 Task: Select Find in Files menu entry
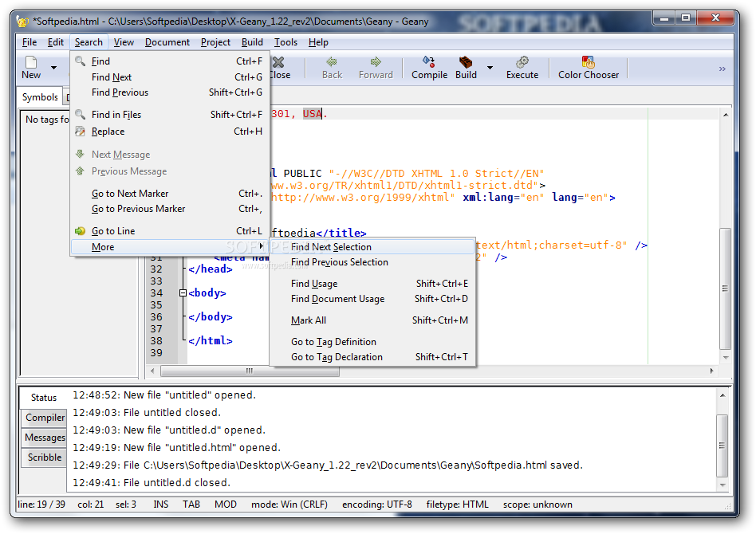point(170,115)
